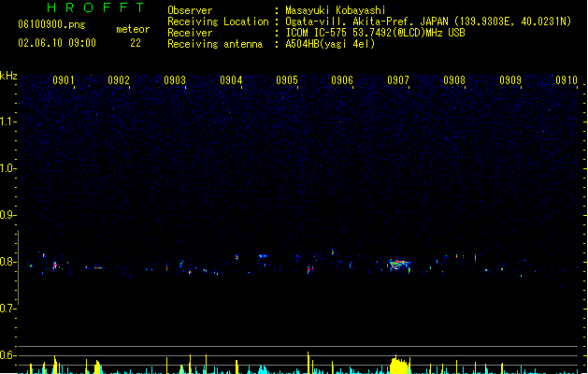Click observer name Masayuki Kobayashi
The image size is (588, 374).
click(x=336, y=10)
